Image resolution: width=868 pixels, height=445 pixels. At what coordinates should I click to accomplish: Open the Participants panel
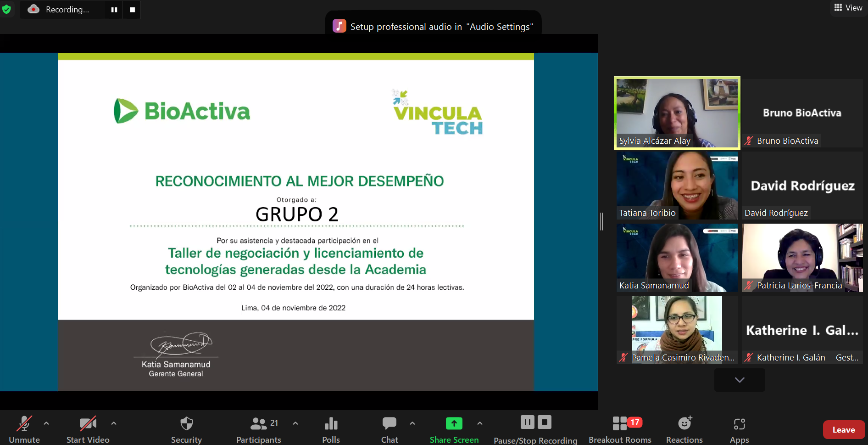coord(259,429)
